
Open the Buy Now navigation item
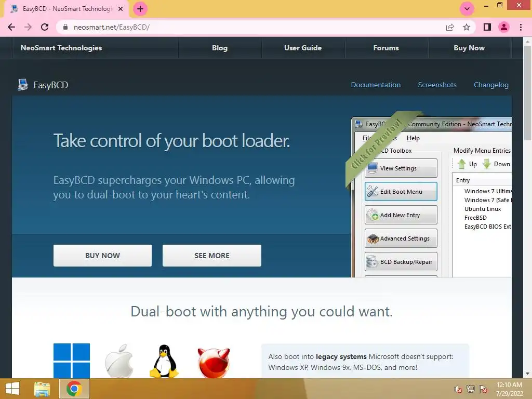point(469,48)
